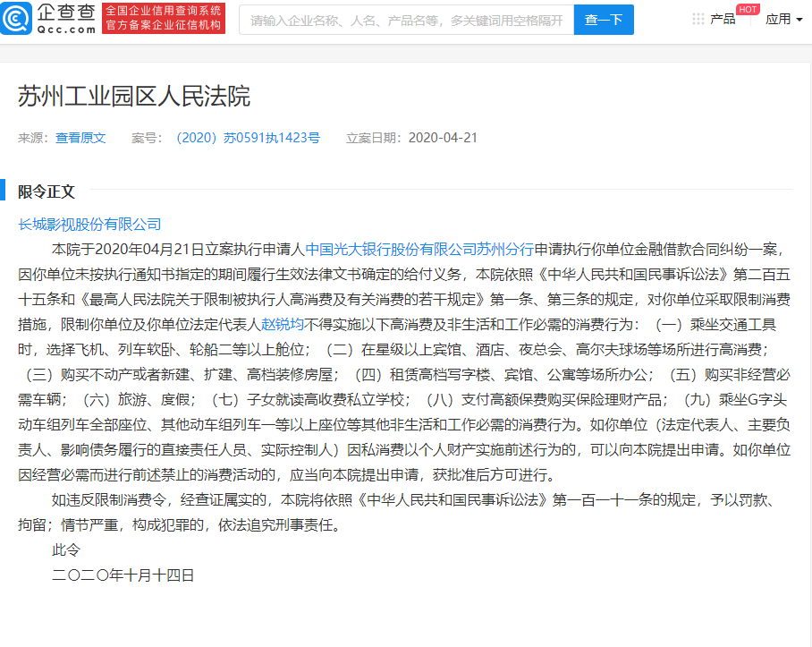The width and height of the screenshot is (812, 647).
Task: Click the filing date 2020-04-21
Action: (443, 138)
